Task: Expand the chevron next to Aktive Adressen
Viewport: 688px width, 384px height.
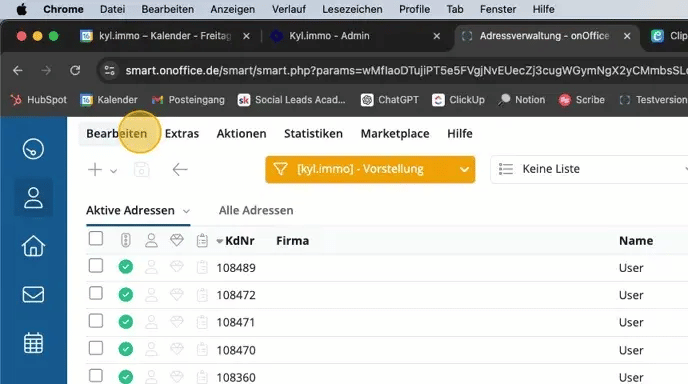Action: [x=186, y=212]
